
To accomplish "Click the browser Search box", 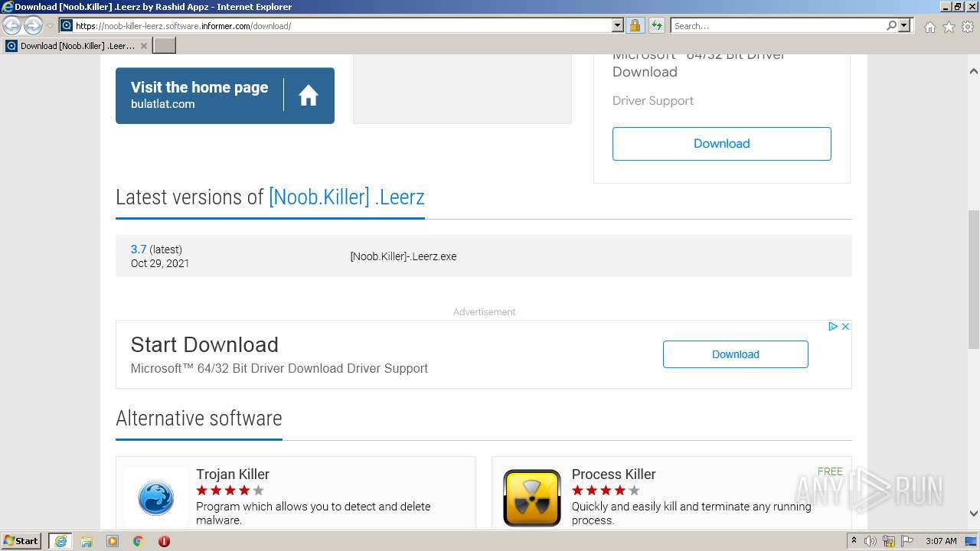I will point(778,26).
